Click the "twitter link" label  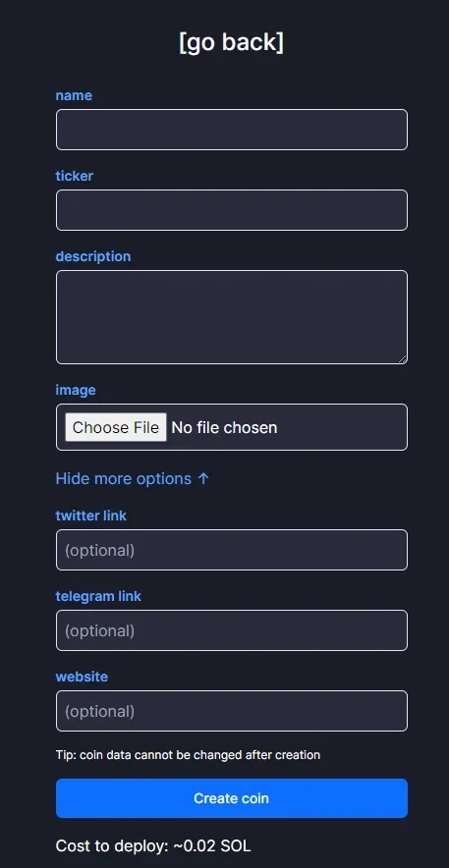pyautogui.click(x=90, y=515)
